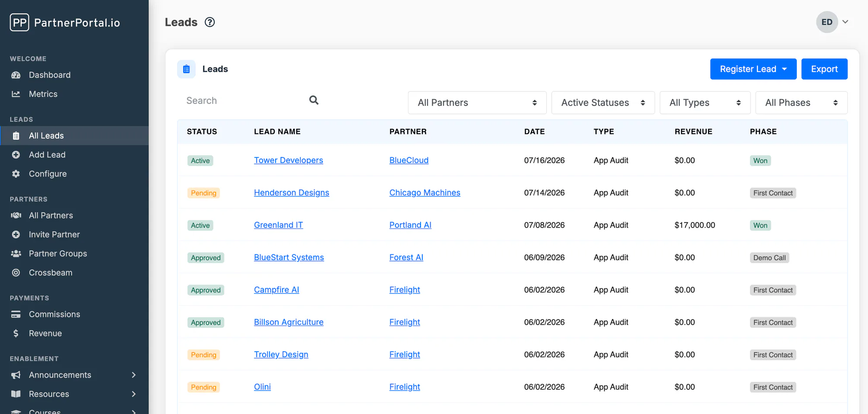Open the All Types filter dropdown
Image resolution: width=868 pixels, height=414 pixels.
click(x=705, y=103)
